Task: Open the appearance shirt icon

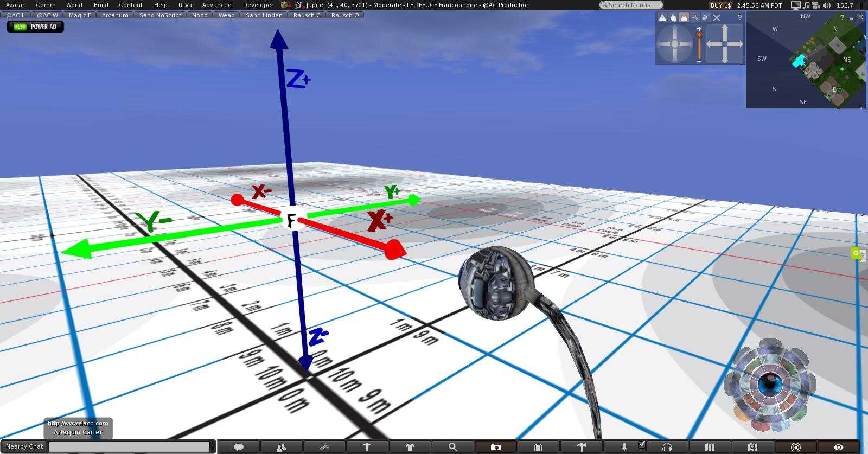Action: click(410, 447)
